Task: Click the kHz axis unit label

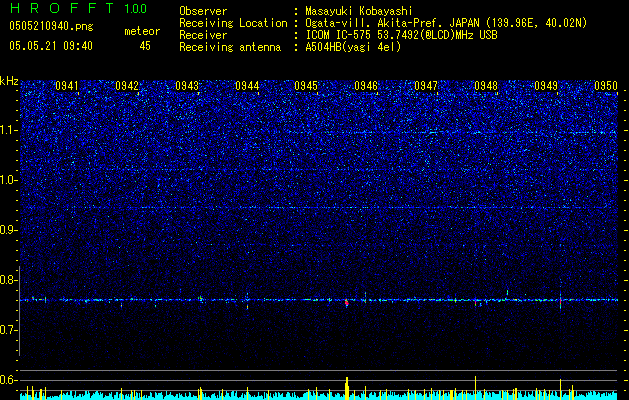Action: pos(9,81)
